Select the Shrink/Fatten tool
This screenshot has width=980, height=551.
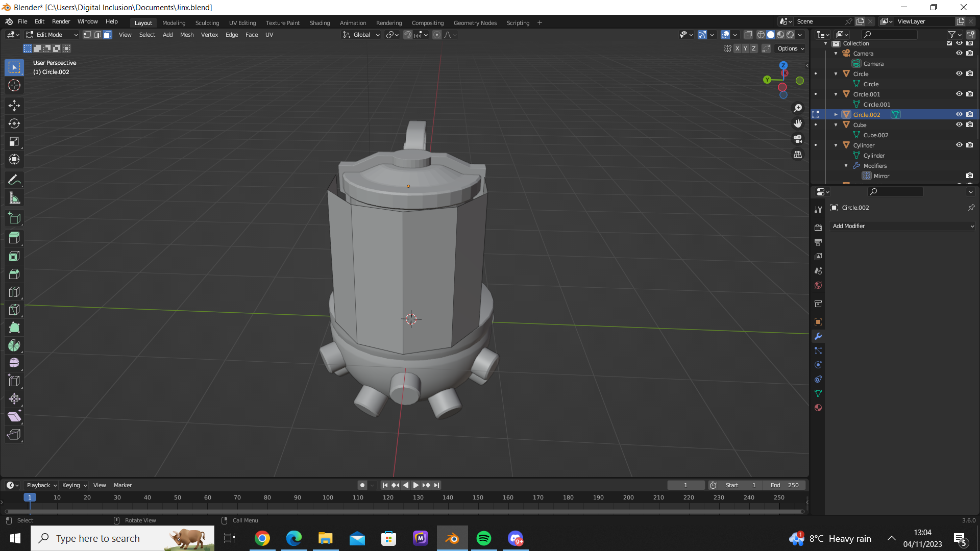(14, 399)
